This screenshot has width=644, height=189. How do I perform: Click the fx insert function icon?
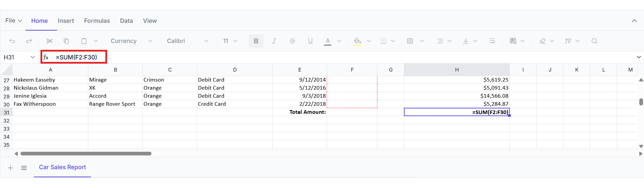46,57
